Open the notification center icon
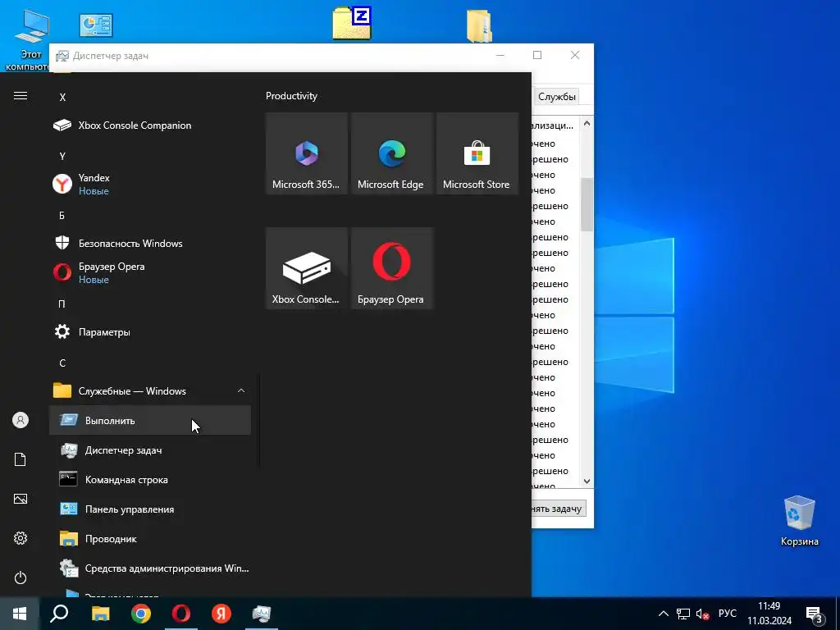This screenshot has width=840, height=630. pyautogui.click(x=815, y=614)
